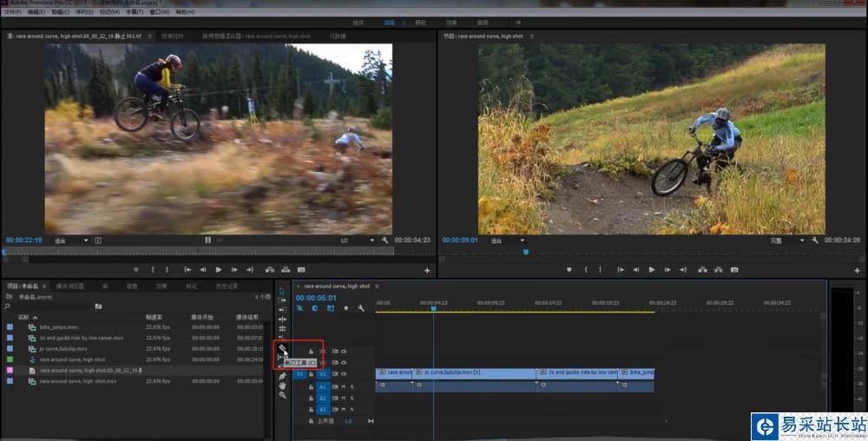Export frame camera icon in Source monitor
Screen dimensions: 868x441
pyautogui.click(x=301, y=269)
